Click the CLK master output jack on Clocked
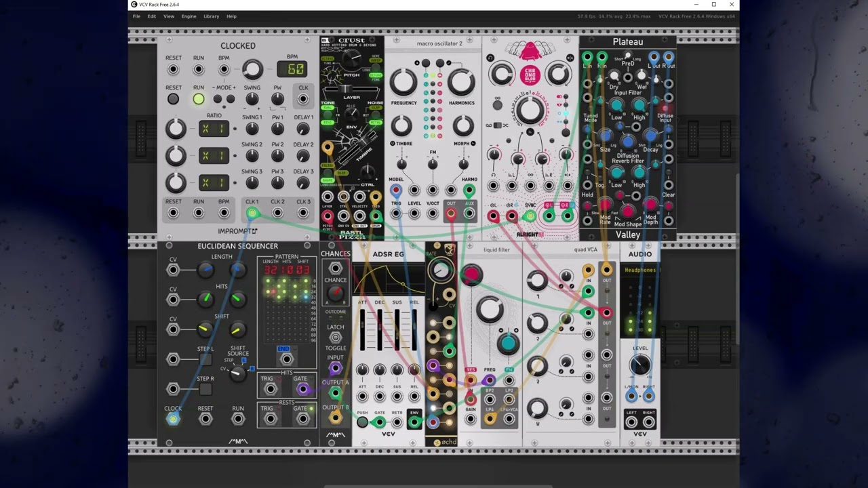868x488 pixels. point(303,99)
